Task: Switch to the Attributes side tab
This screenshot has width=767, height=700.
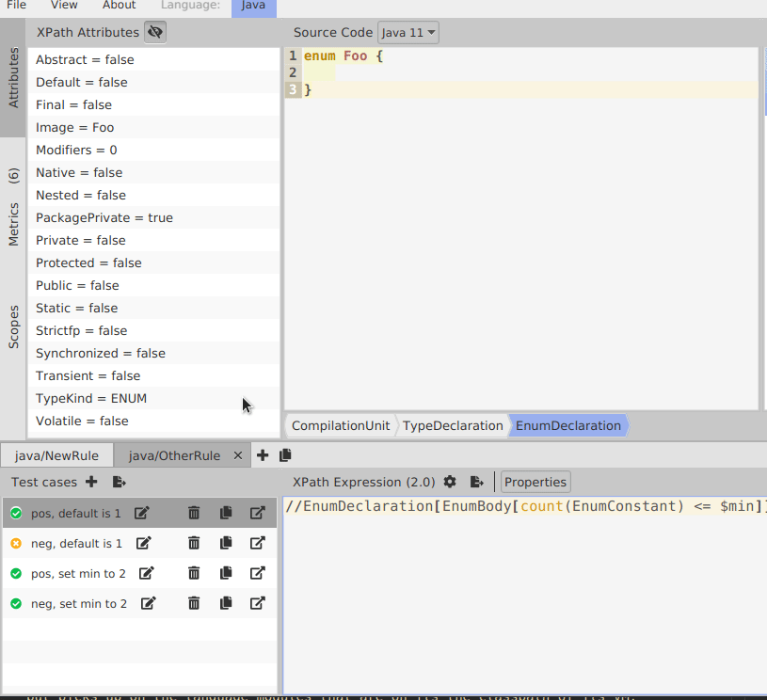Action: coord(13,77)
